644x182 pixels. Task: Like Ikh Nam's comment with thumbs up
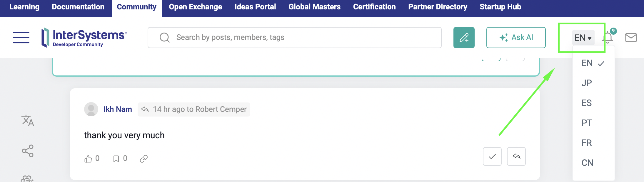tap(88, 159)
